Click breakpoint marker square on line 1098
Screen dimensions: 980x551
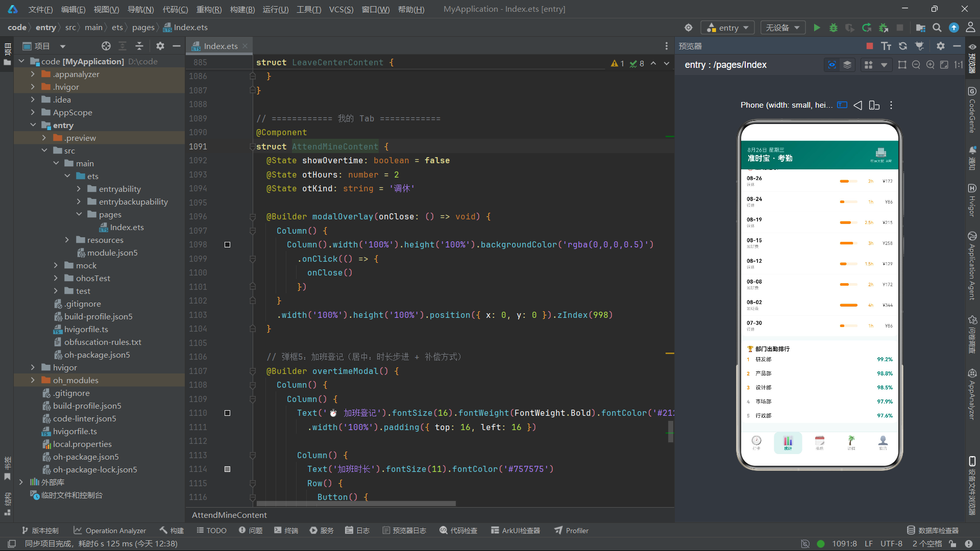click(x=228, y=245)
